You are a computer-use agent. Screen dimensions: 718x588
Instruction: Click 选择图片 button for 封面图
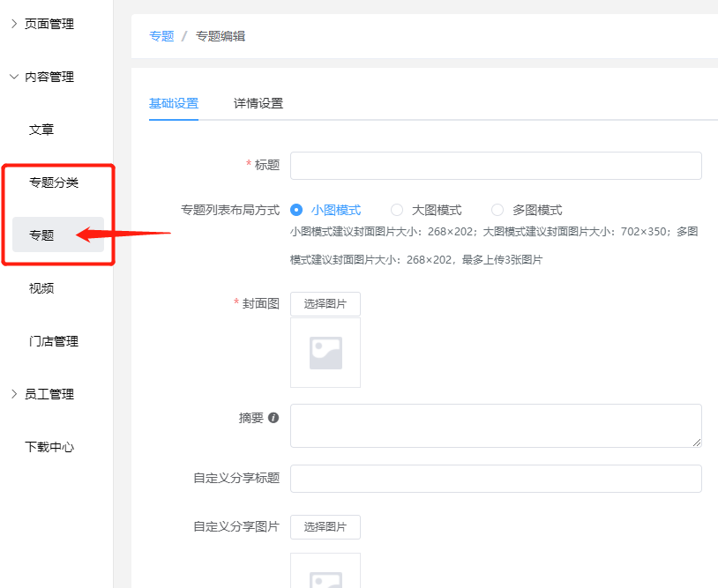[x=325, y=304]
